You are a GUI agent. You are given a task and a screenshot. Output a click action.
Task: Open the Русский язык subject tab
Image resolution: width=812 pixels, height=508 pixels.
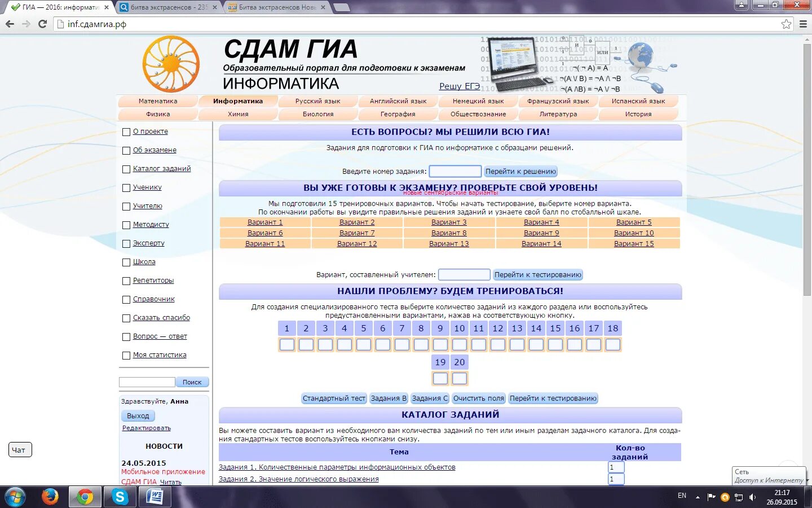(318, 101)
